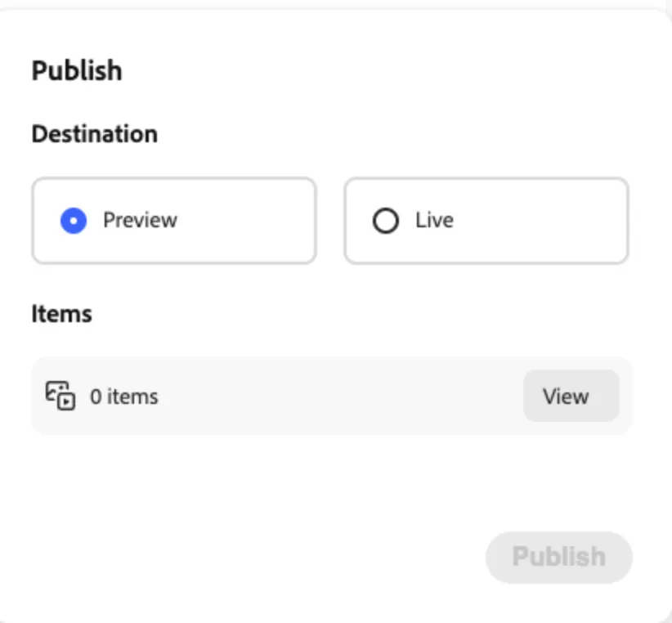Click the 0 items count text
The height and width of the screenshot is (623, 672).
tap(124, 397)
